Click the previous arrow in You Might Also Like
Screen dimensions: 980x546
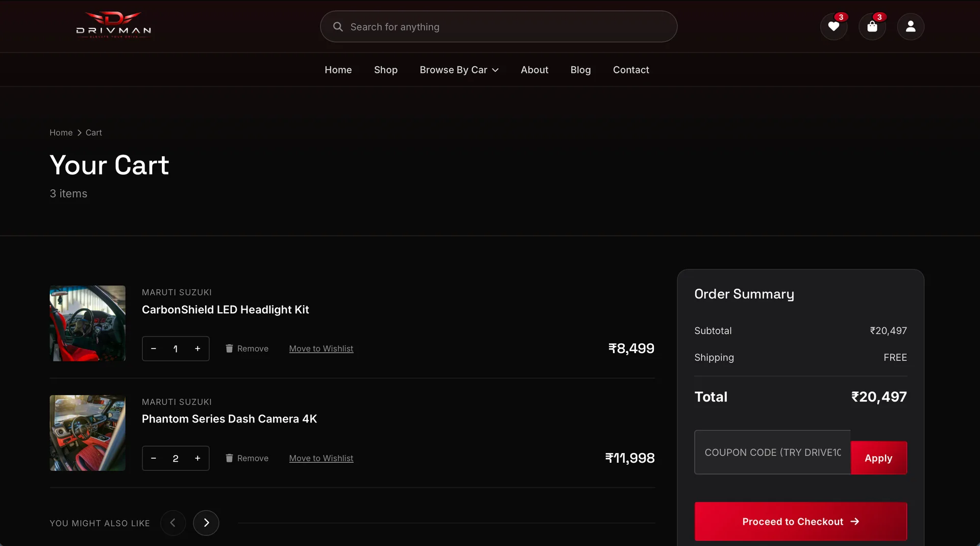click(x=173, y=523)
